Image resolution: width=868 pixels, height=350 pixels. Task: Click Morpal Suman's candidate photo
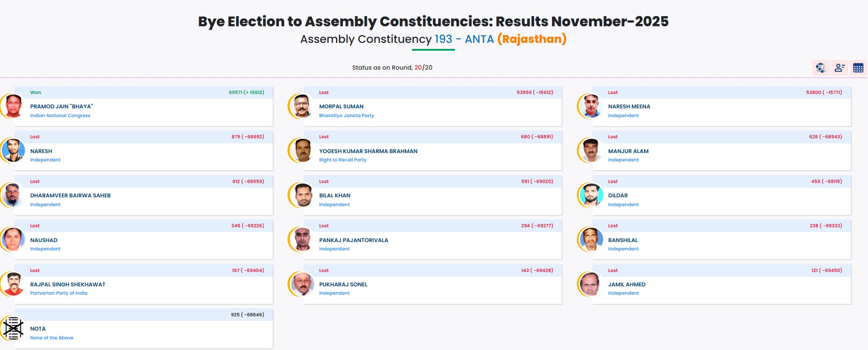(302, 106)
